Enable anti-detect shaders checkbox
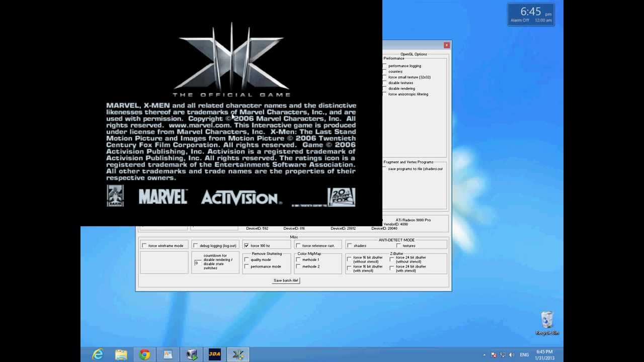The height and width of the screenshot is (362, 644). click(350, 246)
